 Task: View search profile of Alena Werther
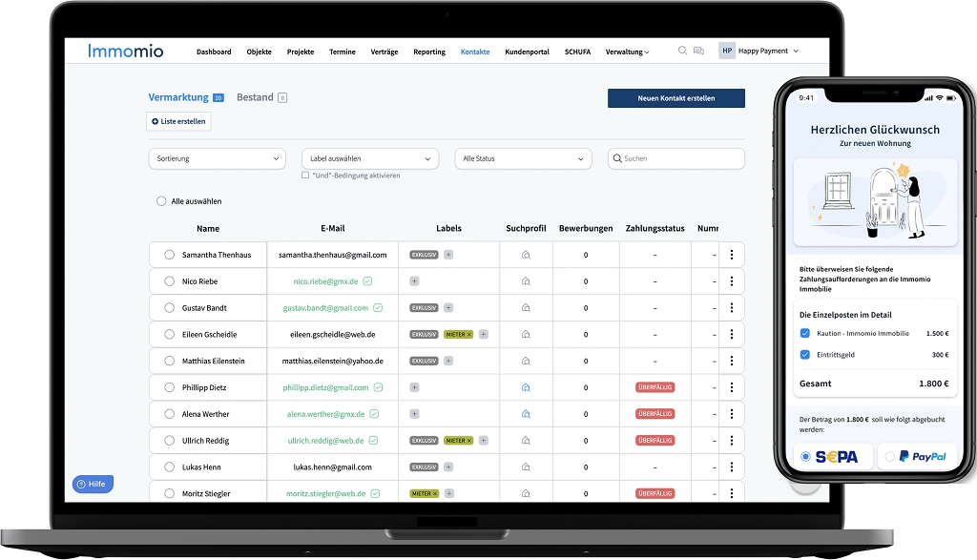[526, 414]
